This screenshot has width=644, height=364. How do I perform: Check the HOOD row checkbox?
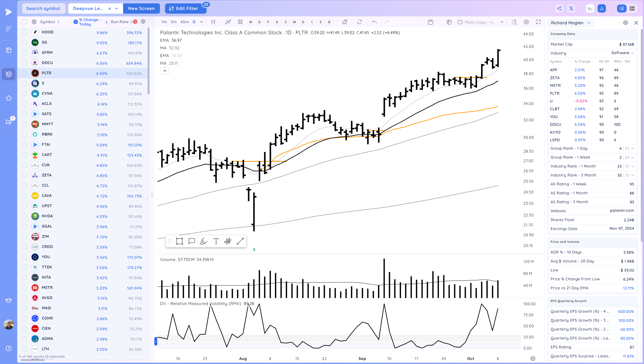24,32
